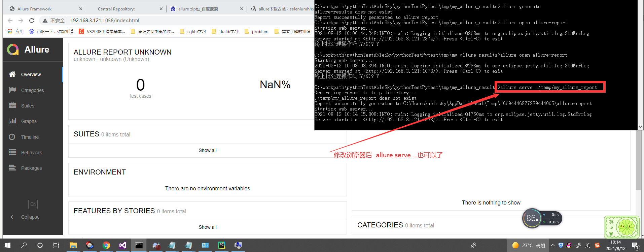644x252 pixels.
Task: Click Show all under FEATURES BY STORIES
Action: point(208,227)
